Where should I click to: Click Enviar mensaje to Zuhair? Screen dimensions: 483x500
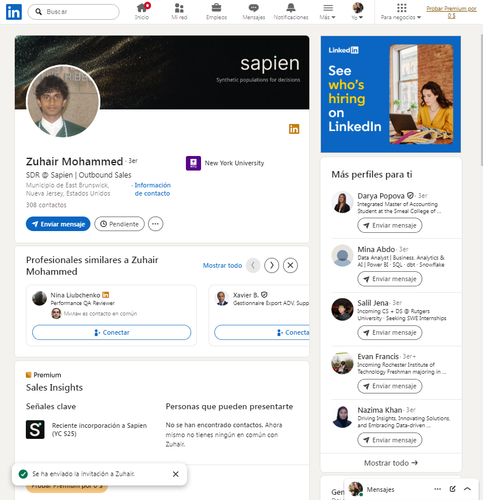click(58, 224)
